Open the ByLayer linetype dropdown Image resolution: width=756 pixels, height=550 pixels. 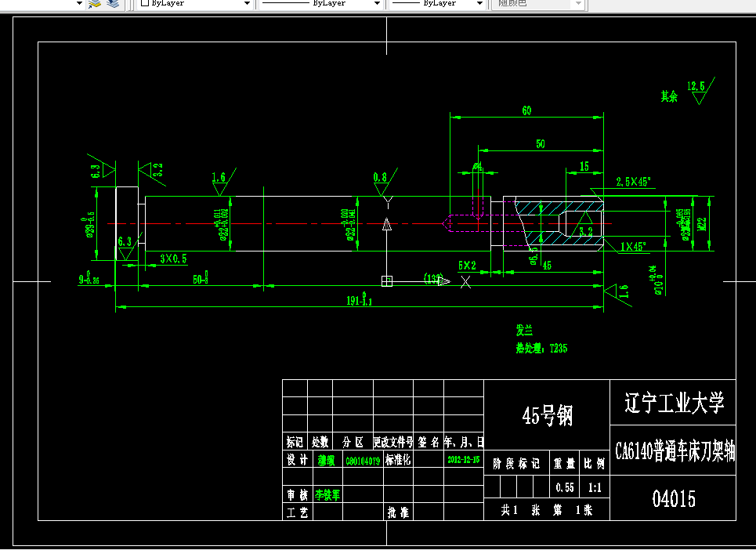coord(377,3)
